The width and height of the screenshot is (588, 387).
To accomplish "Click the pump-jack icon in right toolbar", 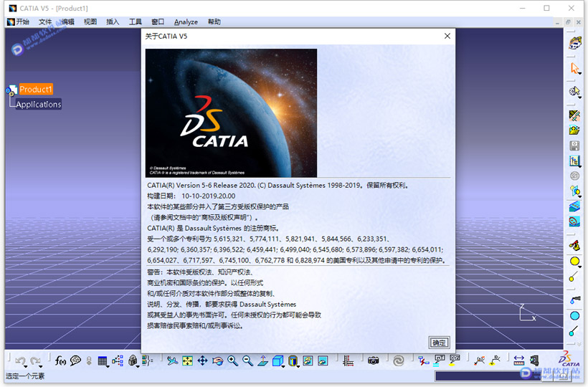I will (574, 245).
